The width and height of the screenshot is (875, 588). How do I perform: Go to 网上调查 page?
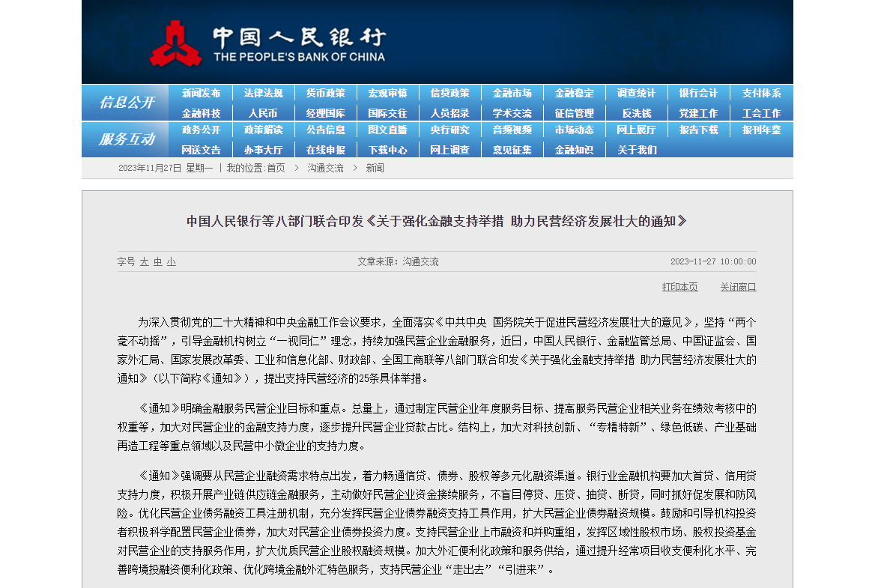[449, 150]
